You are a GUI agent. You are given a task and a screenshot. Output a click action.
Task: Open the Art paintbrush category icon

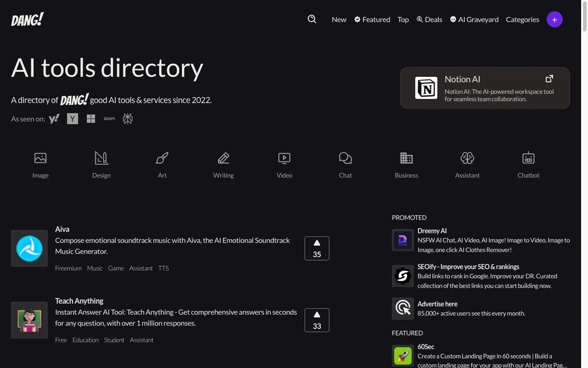163,158
